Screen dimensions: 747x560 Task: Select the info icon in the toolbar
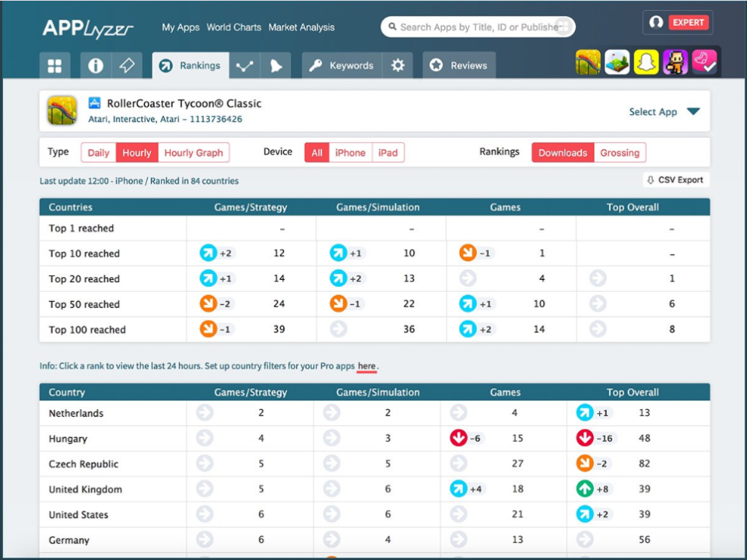point(95,65)
